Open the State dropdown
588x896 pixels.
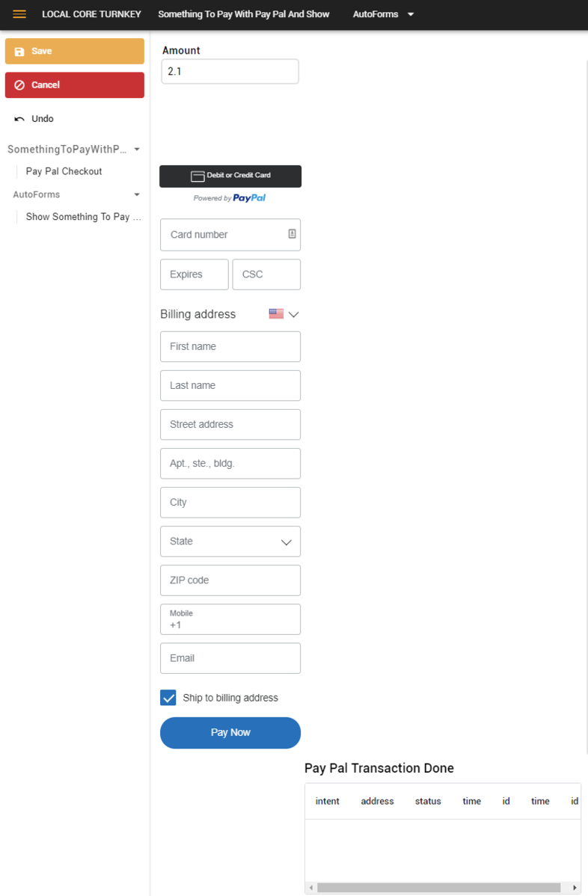tap(230, 541)
